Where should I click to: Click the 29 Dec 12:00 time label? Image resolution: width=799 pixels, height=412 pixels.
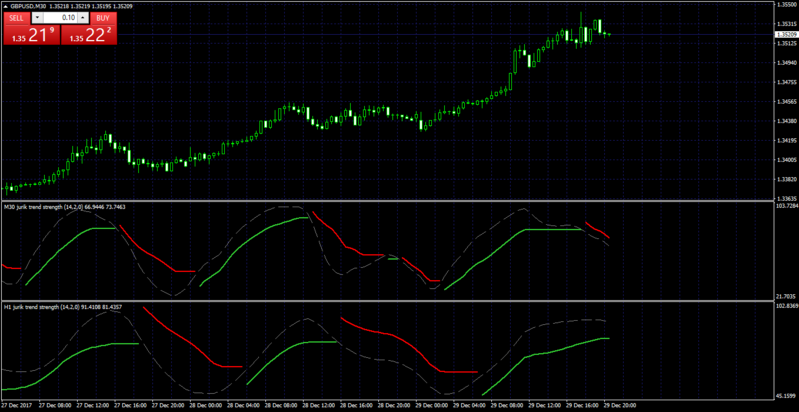pos(543,406)
